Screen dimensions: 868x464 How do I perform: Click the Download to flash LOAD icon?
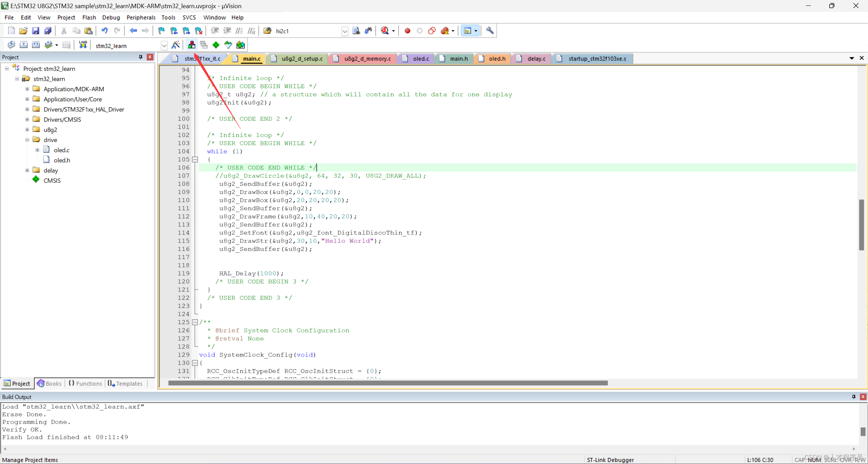(83, 45)
